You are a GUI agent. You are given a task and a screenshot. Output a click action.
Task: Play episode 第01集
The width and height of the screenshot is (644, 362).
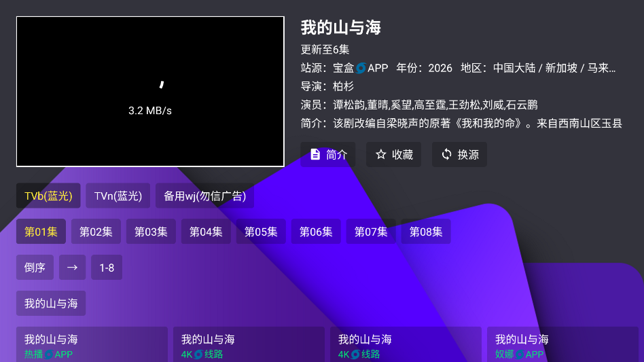click(41, 232)
